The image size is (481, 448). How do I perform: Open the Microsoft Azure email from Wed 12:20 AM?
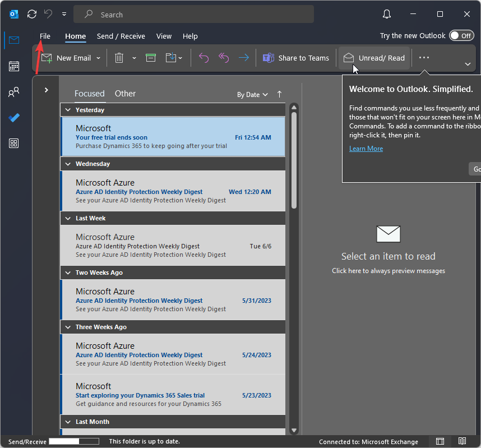pyautogui.click(x=173, y=191)
